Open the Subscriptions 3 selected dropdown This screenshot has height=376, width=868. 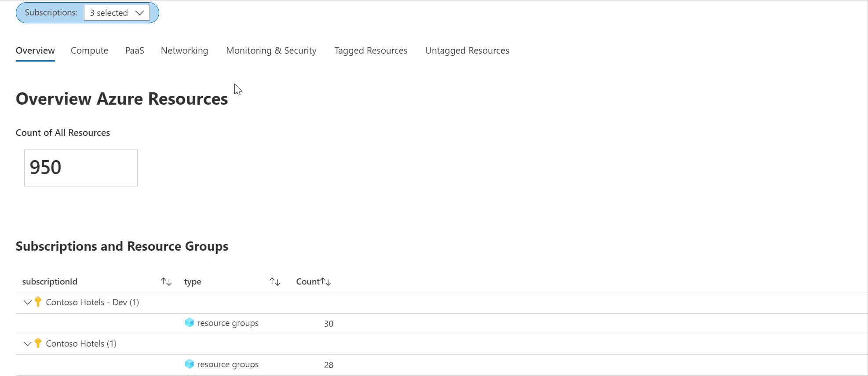[117, 13]
